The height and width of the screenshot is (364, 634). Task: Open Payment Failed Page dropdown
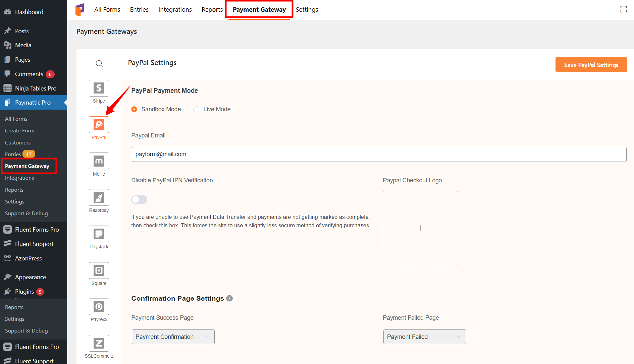425,337
